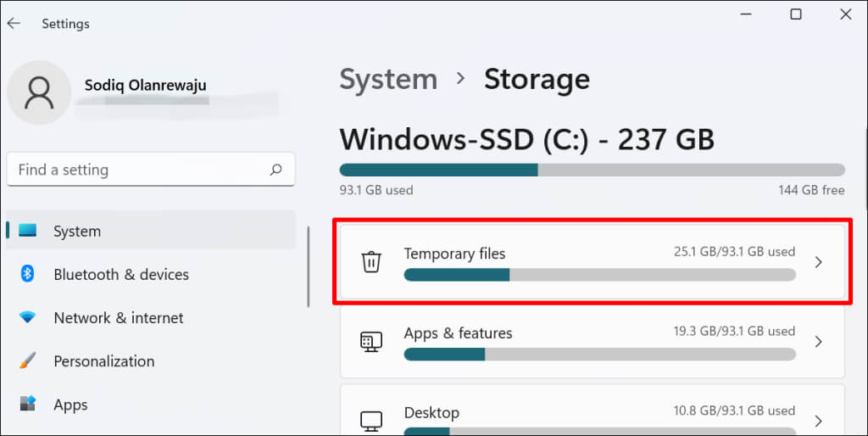Maximize the Settings window
The image size is (868, 436).
[795, 14]
